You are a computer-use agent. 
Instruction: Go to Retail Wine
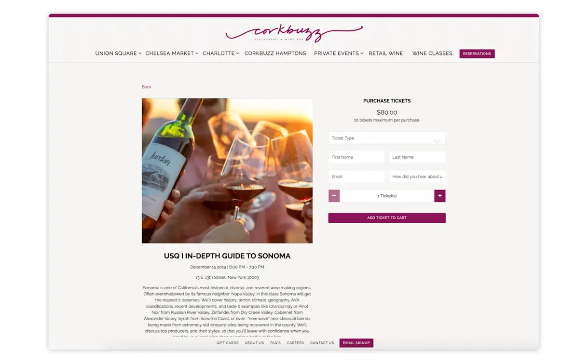click(x=386, y=54)
